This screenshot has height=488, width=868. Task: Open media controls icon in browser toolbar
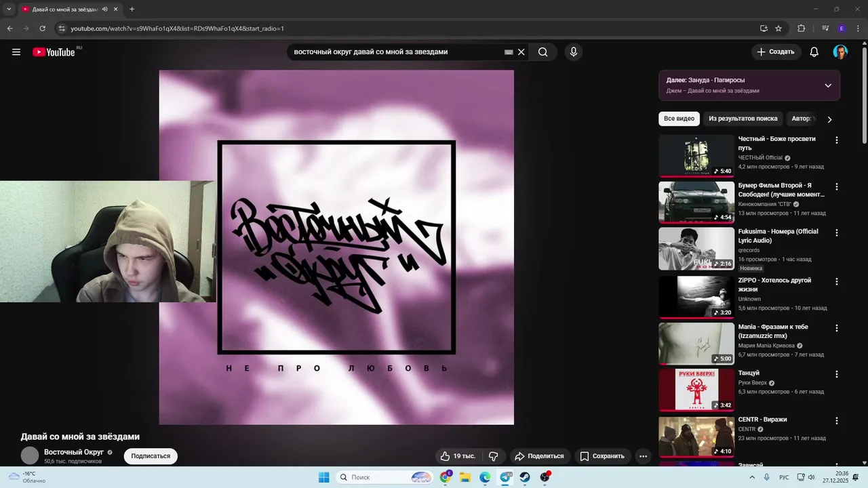[825, 28]
